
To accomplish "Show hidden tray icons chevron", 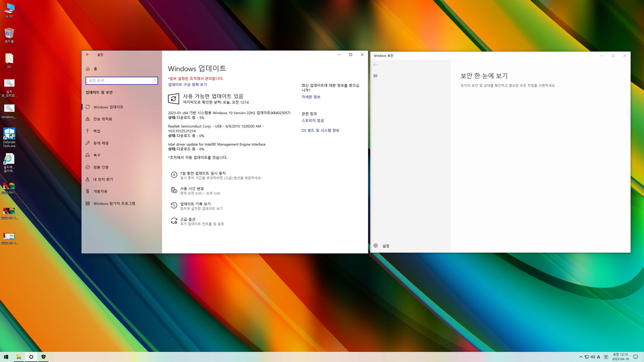I will click(581, 357).
